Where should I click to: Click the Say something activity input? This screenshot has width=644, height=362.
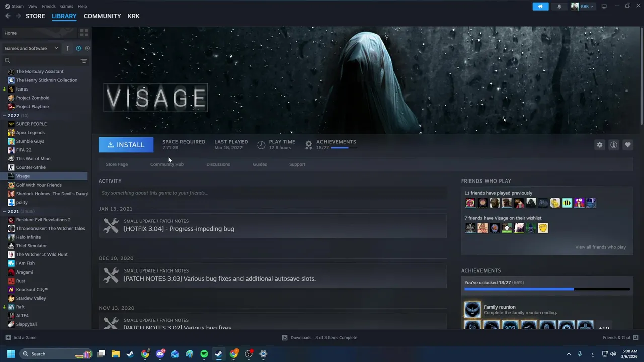tap(273, 193)
